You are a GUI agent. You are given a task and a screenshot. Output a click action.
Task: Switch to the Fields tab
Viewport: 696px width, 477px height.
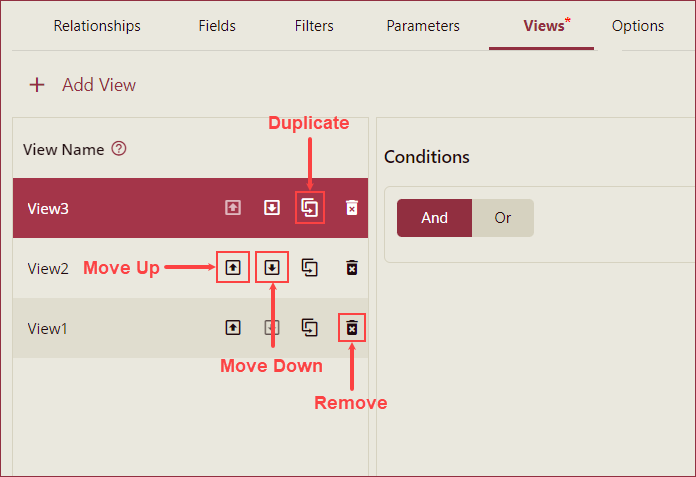[x=219, y=26]
